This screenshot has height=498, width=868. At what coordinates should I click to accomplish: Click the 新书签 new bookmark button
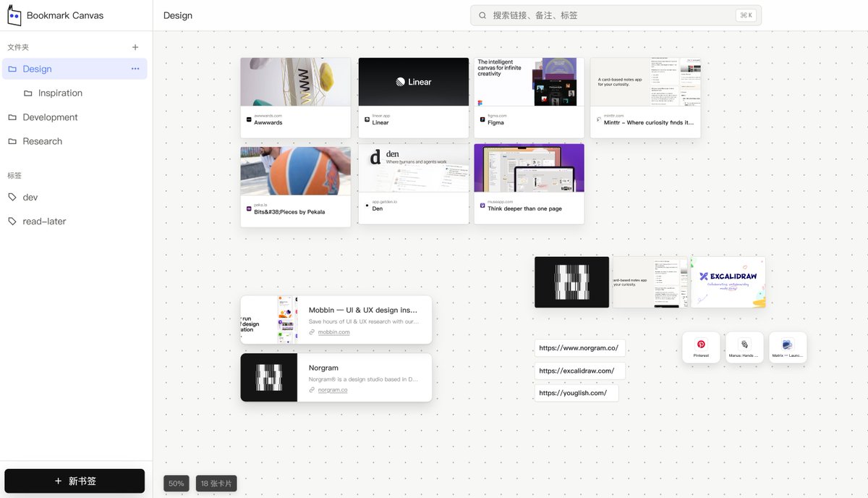[x=75, y=481]
